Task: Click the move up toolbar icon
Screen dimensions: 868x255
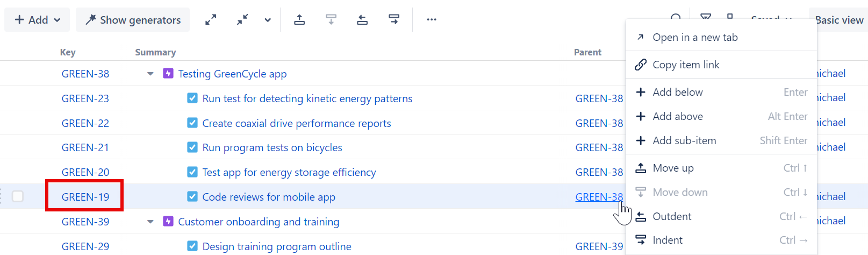Action: pos(299,20)
